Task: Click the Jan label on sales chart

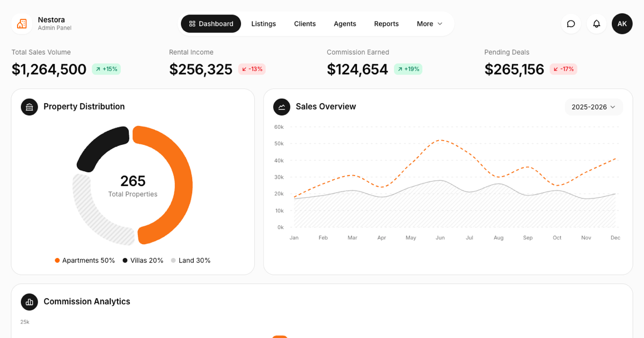Action: (294, 238)
